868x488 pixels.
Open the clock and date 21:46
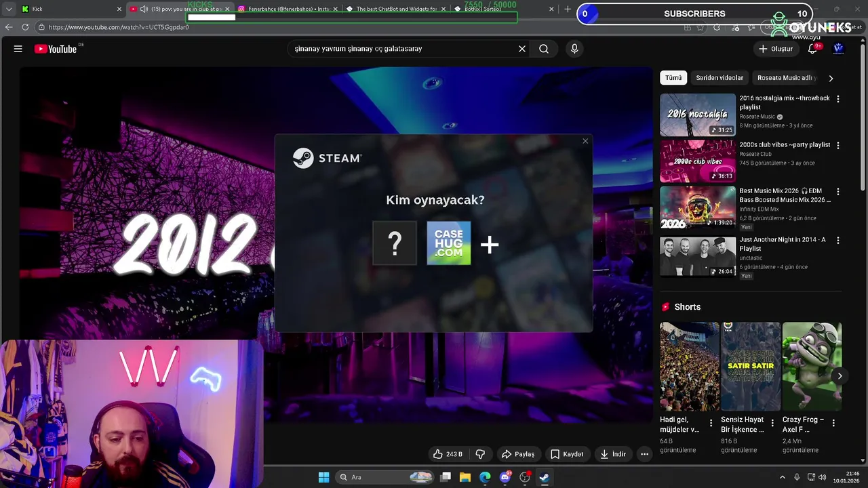click(x=847, y=477)
